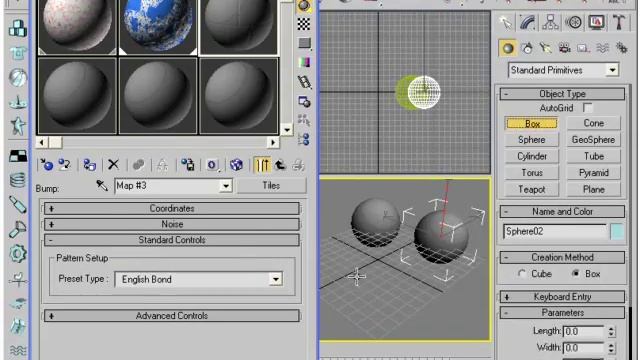Click the black X reset map icon

[113, 165]
